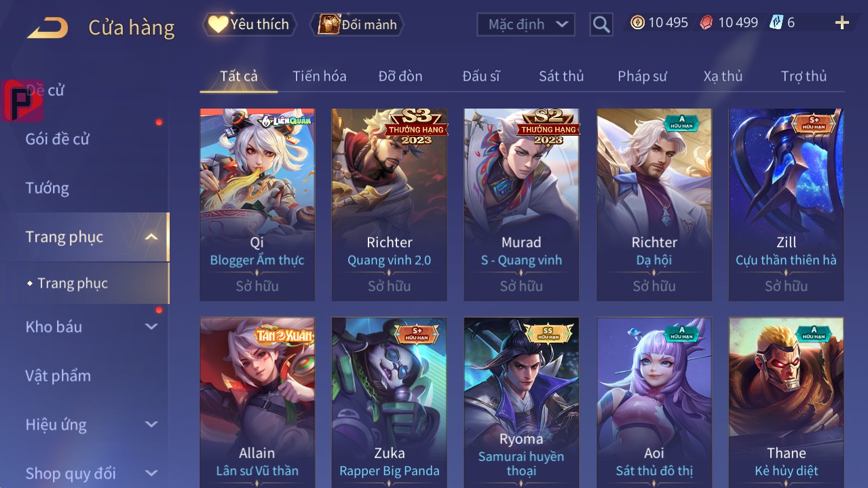868x488 pixels.
Task: Tap the red ruby currency icon
Action: tap(706, 22)
